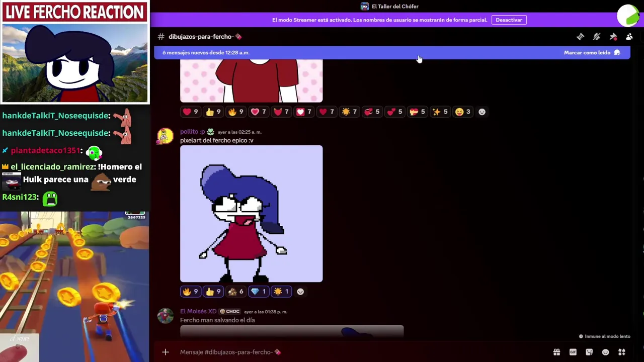The height and width of the screenshot is (362, 644).
Task: Click El Moisés XD username
Action: click(198, 311)
